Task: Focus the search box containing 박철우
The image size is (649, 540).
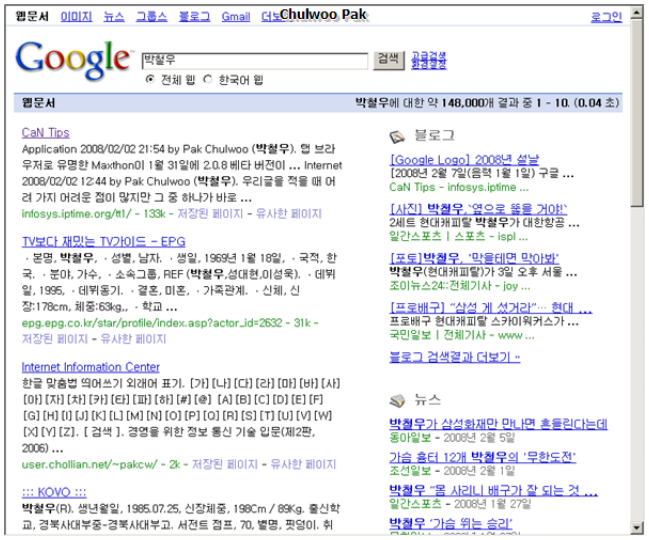Action: pos(255,61)
